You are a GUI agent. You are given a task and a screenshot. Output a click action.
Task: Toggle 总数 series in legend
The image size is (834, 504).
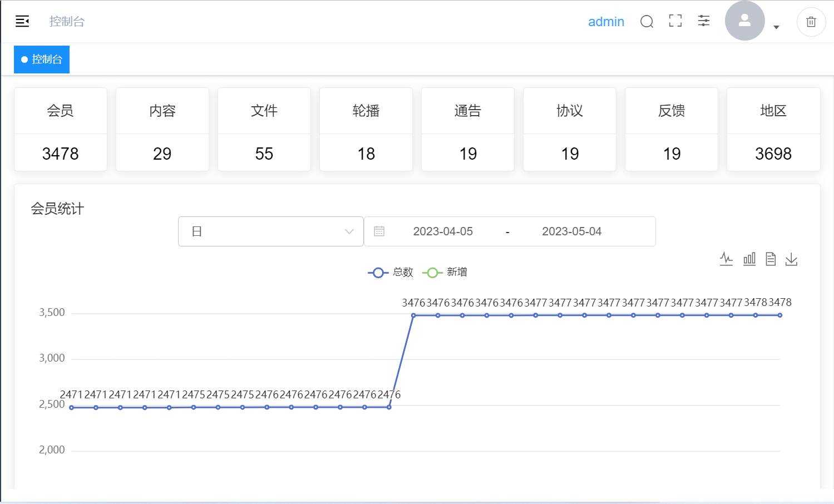pyautogui.click(x=391, y=272)
